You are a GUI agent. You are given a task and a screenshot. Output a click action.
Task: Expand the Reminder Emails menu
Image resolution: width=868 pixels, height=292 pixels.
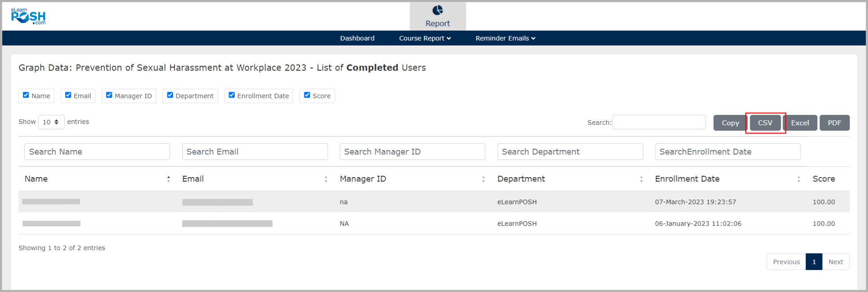[x=505, y=38]
